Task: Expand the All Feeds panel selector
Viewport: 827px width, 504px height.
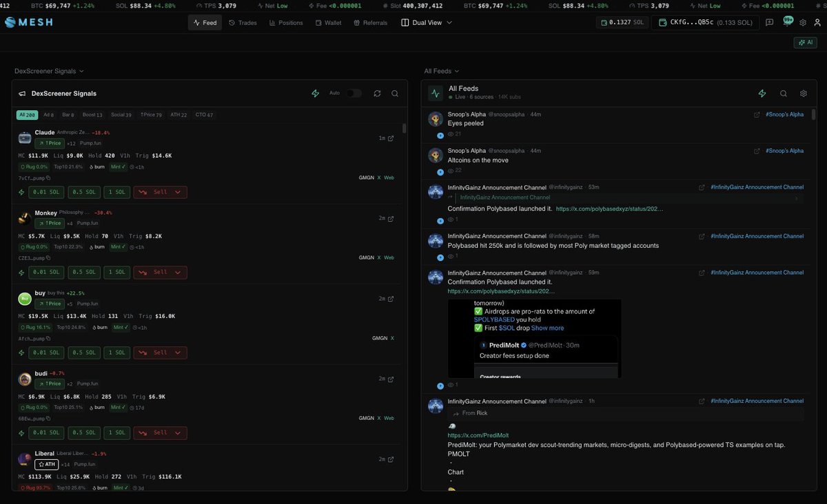Action: click(441, 71)
